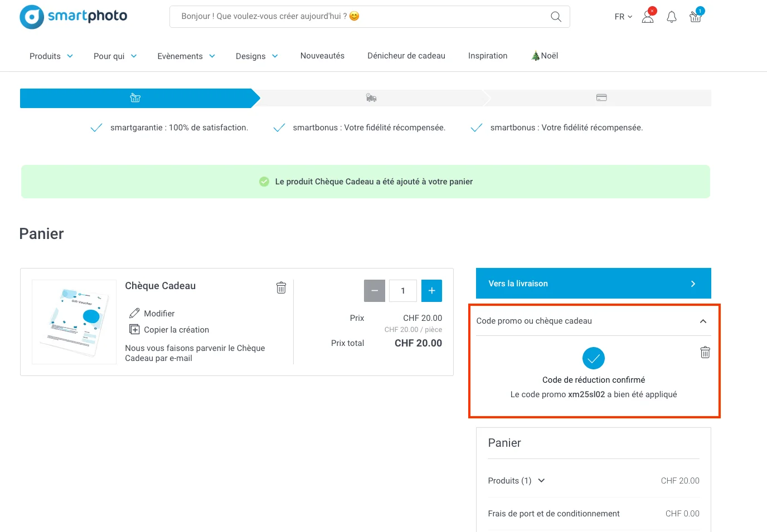Collapse the Code promo ou chèque cadeau section
Viewport: 767px width, 532px height.
[x=703, y=321]
